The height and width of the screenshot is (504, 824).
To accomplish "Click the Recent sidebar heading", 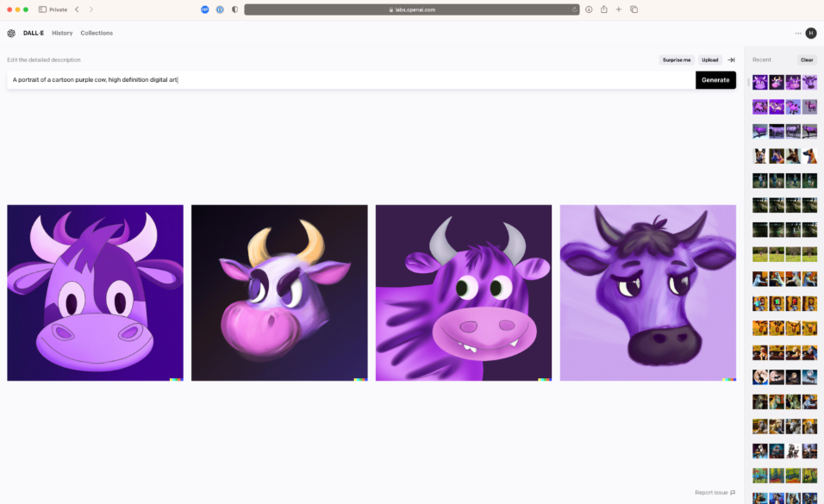I will (761, 60).
